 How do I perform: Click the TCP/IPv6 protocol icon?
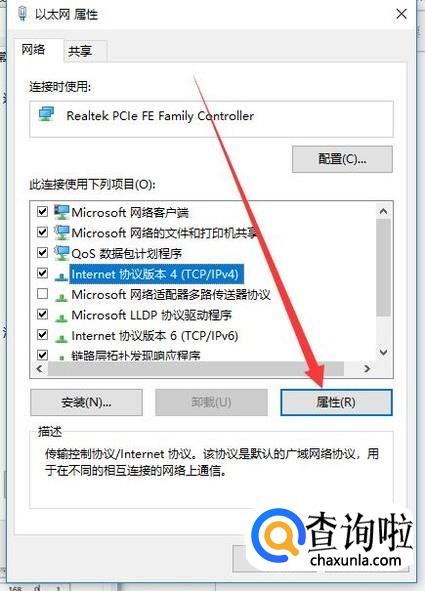[x=61, y=338]
